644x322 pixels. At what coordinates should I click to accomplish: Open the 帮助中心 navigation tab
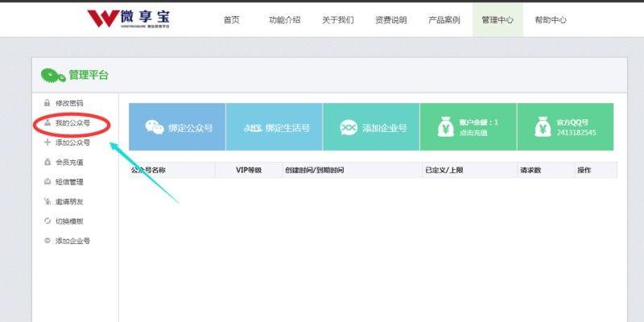551,19
